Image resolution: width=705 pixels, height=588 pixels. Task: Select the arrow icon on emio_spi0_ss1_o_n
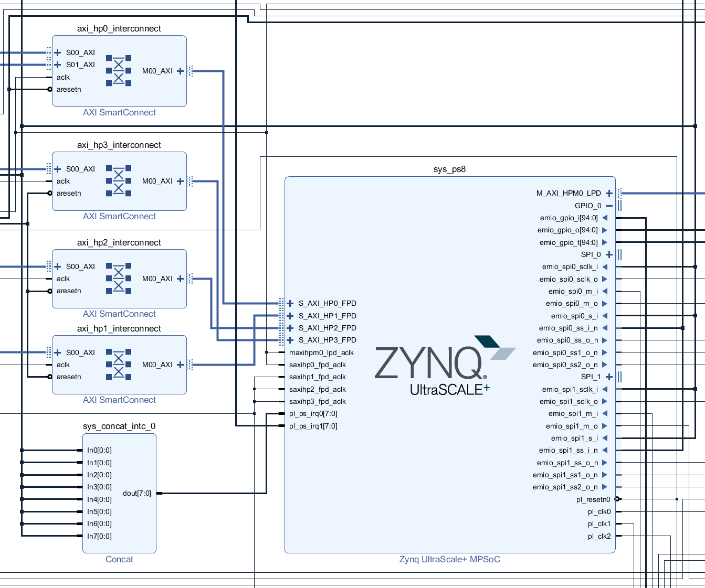click(x=605, y=352)
